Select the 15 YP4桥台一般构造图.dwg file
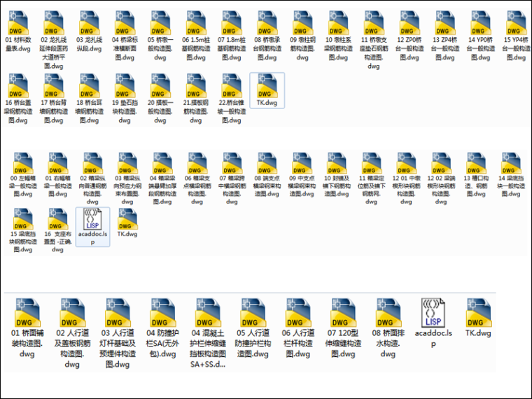The image size is (532, 399). pyautogui.click(x=516, y=24)
